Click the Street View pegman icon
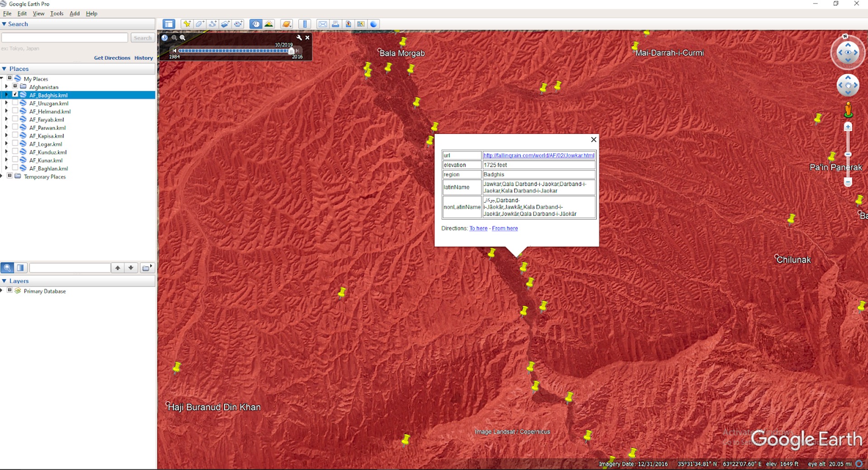The width and height of the screenshot is (868, 470). pyautogui.click(x=849, y=110)
